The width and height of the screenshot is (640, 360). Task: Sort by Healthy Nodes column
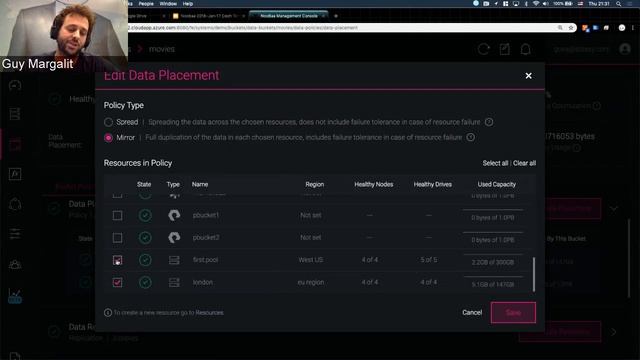[x=373, y=184]
